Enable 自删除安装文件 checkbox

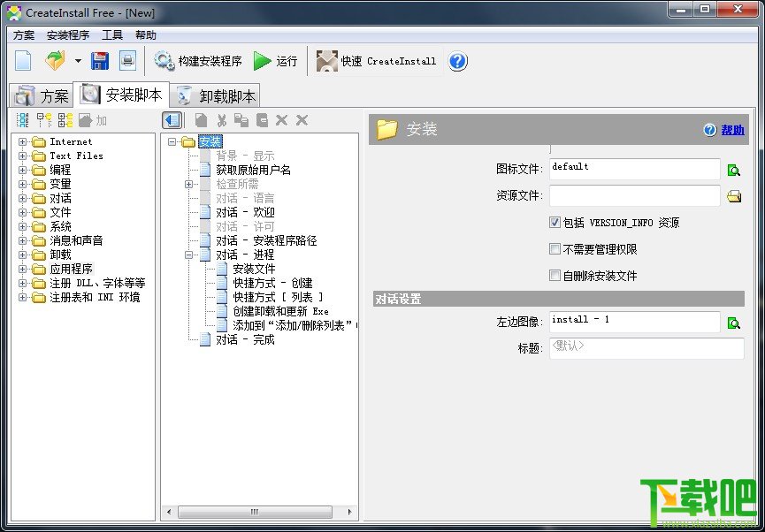pyautogui.click(x=555, y=276)
